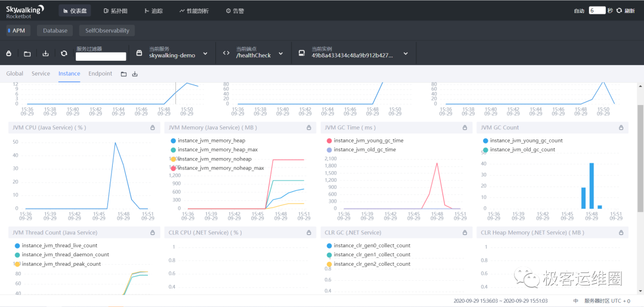Click the download icon in the toolbar

[45, 54]
